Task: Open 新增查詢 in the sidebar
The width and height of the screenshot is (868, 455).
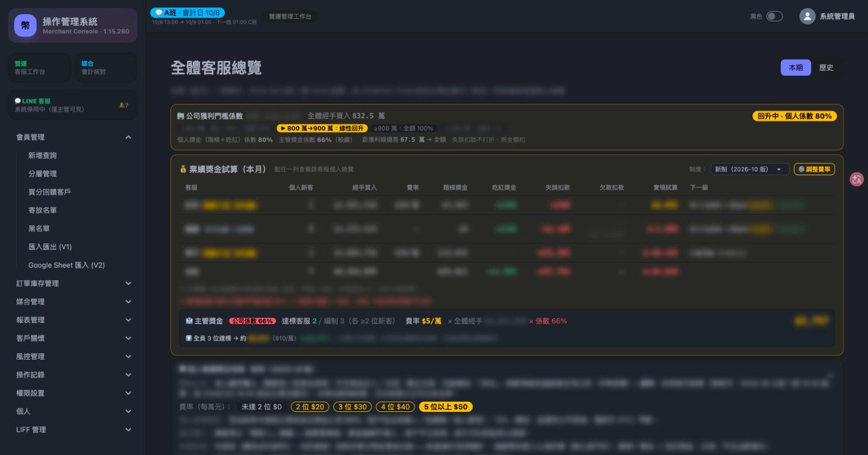Action: click(42, 156)
